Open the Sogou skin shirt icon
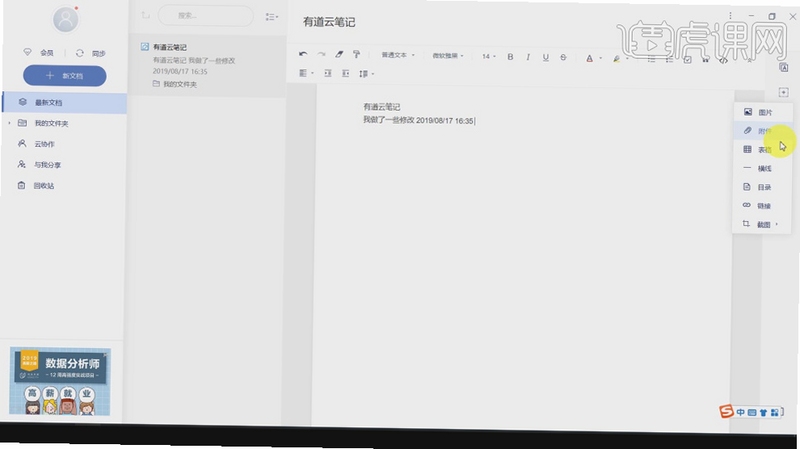This screenshot has width=800, height=449. tap(763, 412)
